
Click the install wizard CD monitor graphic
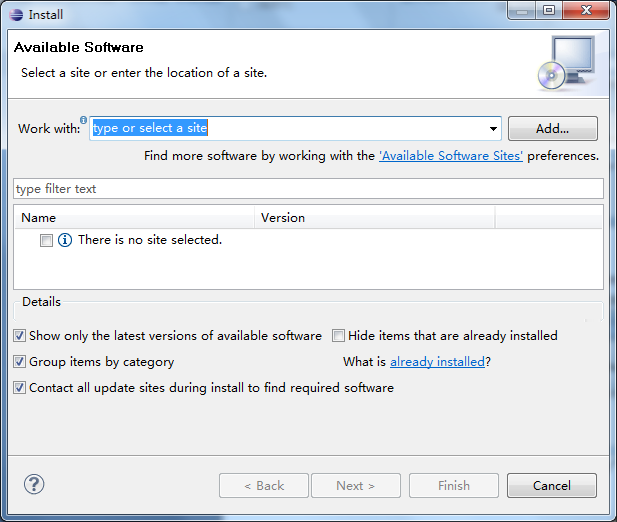pyautogui.click(x=566, y=61)
